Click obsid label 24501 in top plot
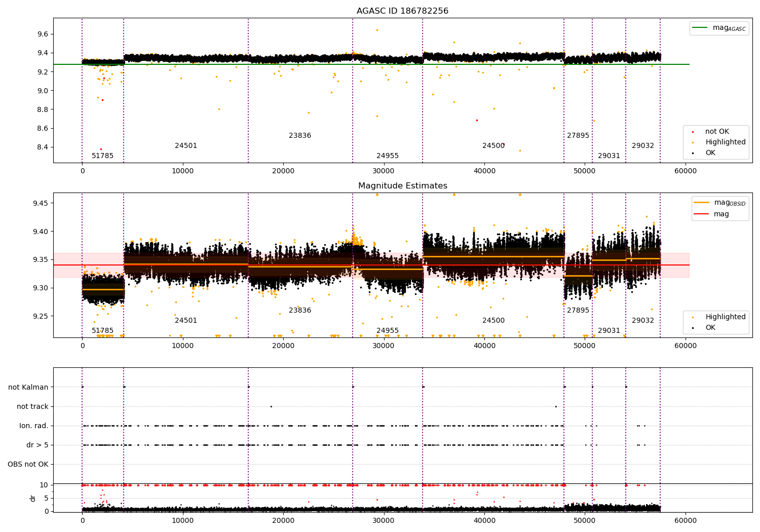The height and width of the screenshot is (532, 760). point(186,146)
